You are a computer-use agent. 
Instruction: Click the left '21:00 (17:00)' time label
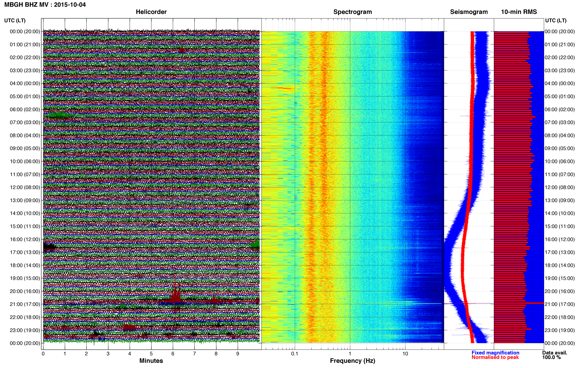25,304
